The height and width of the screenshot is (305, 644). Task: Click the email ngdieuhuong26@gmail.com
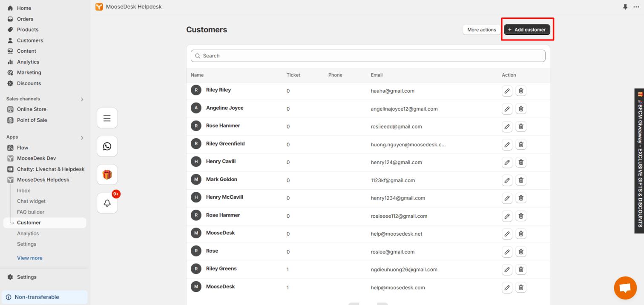click(404, 270)
